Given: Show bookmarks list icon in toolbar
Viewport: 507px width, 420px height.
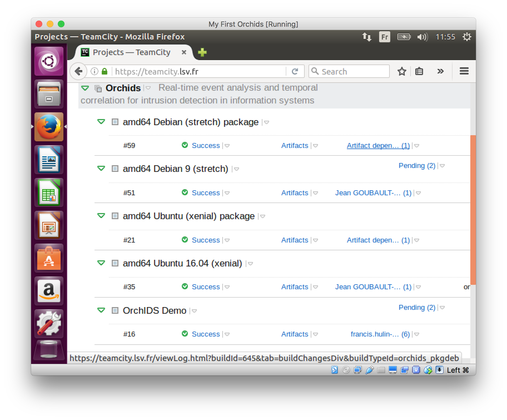Looking at the screenshot, I should 419,71.
